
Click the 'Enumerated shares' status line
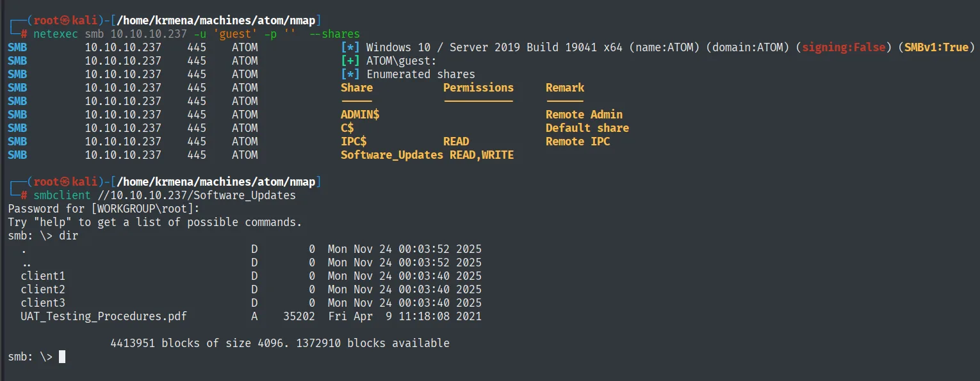pos(421,74)
